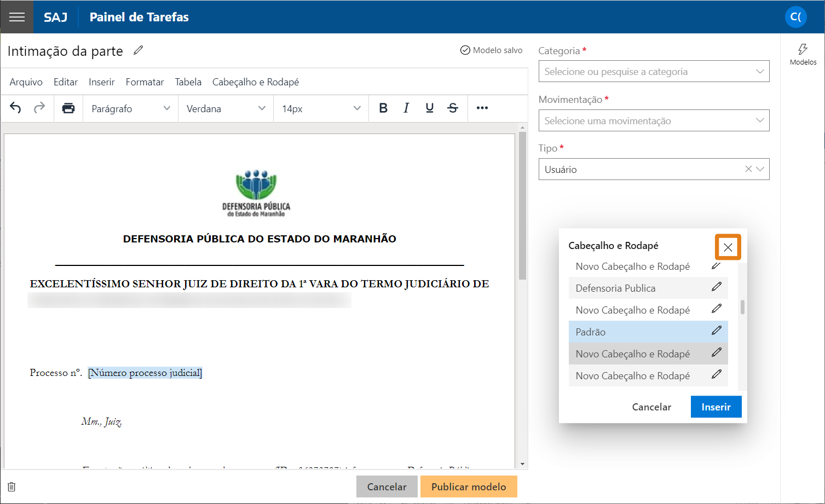Viewport: 825px width, 504px height.
Task: Expand the Tipo dropdown arrow
Action: [x=760, y=169]
